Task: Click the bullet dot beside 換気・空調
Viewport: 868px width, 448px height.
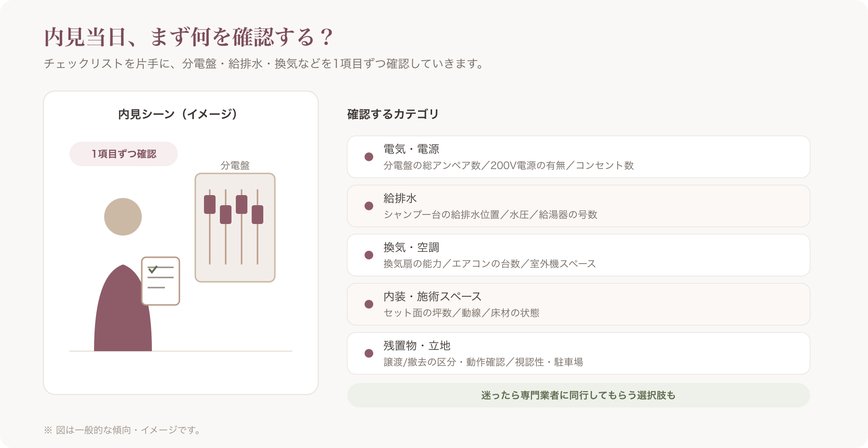Action: 369,255
